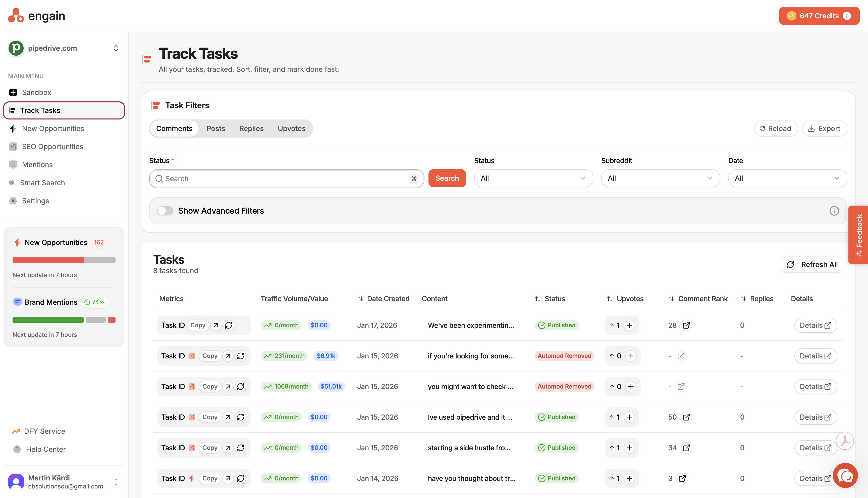Click the Export button
Viewport: 868px width, 498px height.
[824, 129]
